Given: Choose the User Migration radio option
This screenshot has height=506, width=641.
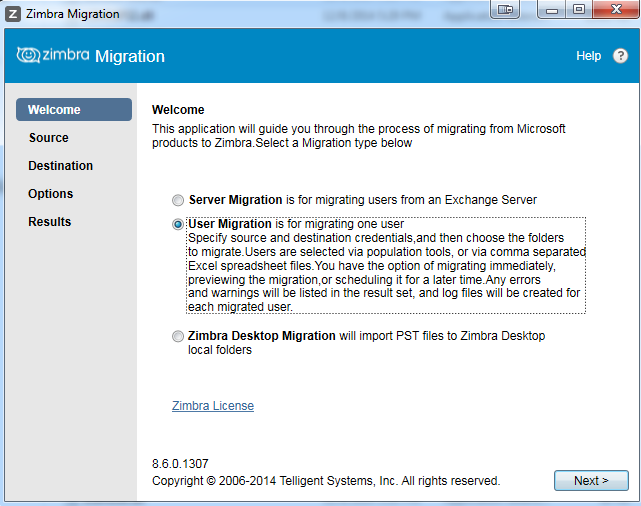Looking at the screenshot, I should coord(178,225).
